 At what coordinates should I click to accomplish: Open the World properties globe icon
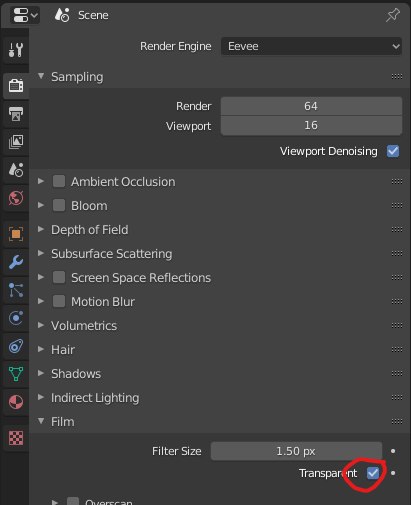tap(16, 198)
